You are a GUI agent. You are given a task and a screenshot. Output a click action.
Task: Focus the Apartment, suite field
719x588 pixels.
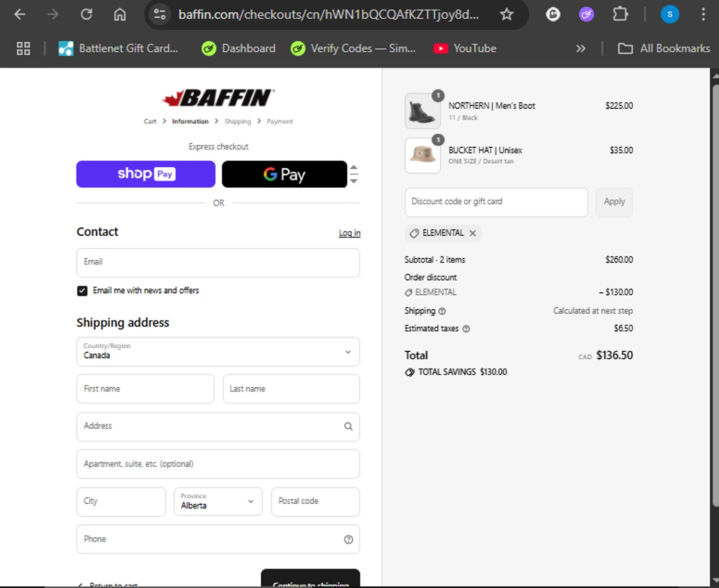pos(218,464)
